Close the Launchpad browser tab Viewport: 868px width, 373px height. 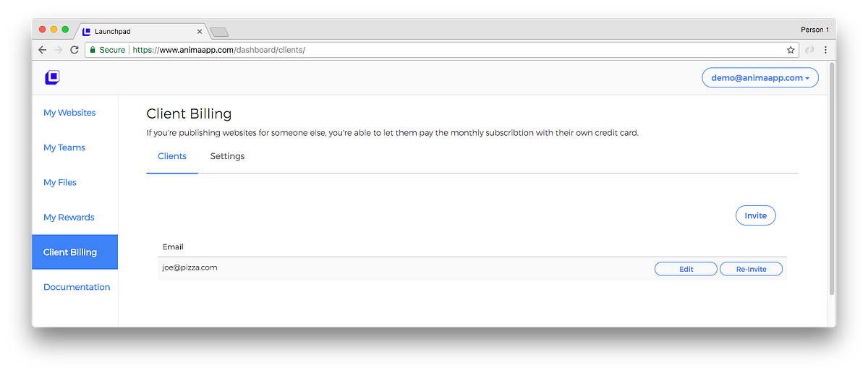pos(200,32)
